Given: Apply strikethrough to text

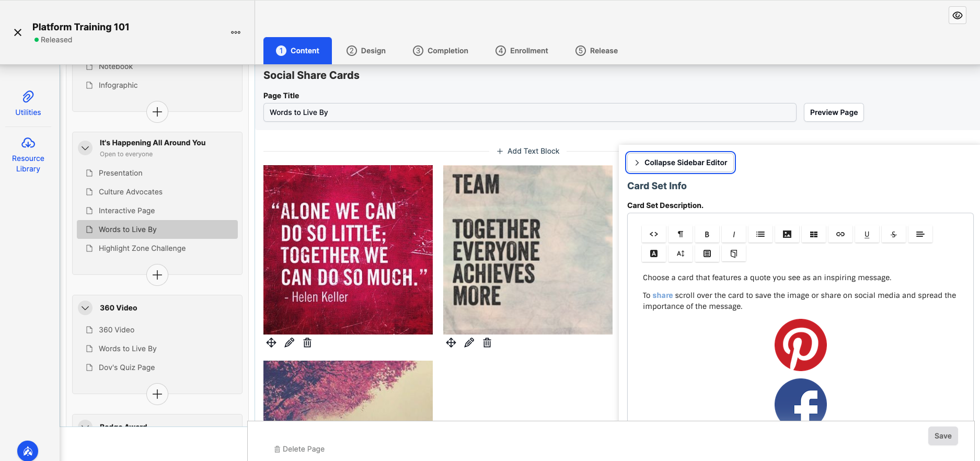Looking at the screenshot, I should (x=894, y=234).
